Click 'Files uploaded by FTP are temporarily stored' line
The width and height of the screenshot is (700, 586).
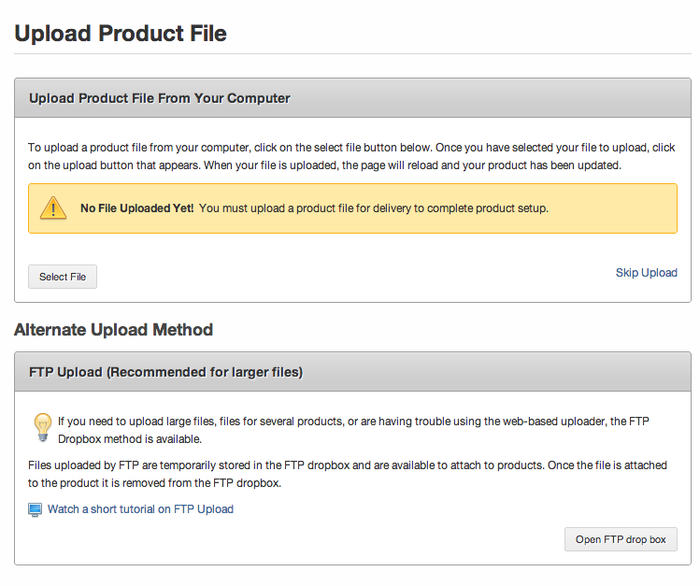[x=347, y=465]
